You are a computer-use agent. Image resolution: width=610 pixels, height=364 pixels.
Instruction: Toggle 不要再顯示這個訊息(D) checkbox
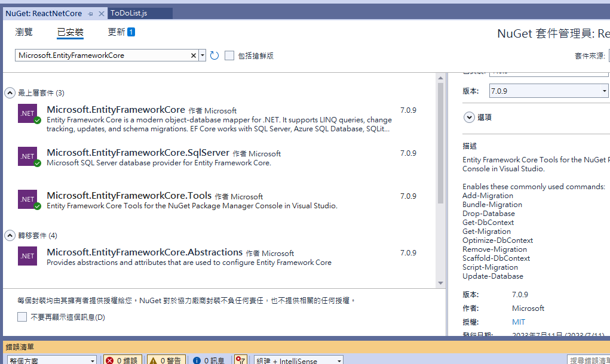(x=22, y=317)
